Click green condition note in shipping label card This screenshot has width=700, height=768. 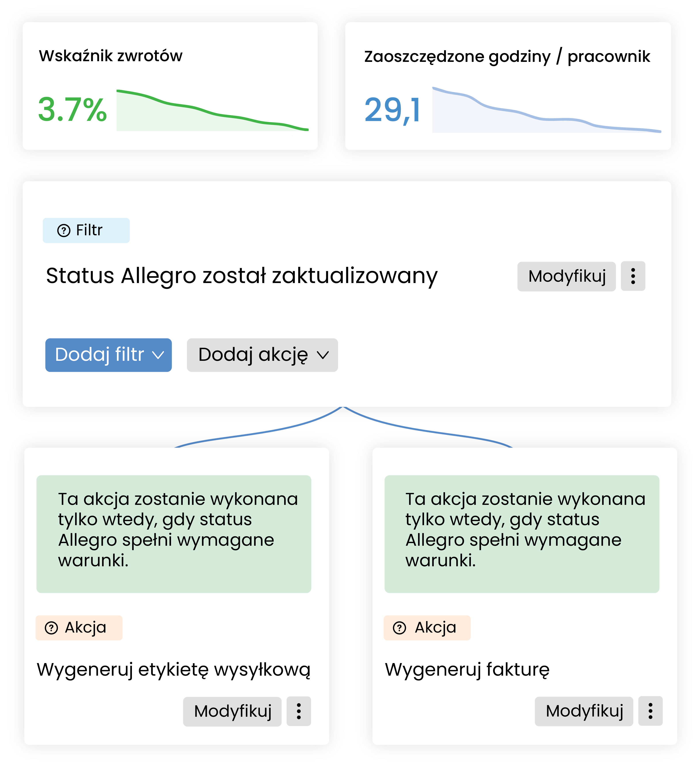click(174, 534)
